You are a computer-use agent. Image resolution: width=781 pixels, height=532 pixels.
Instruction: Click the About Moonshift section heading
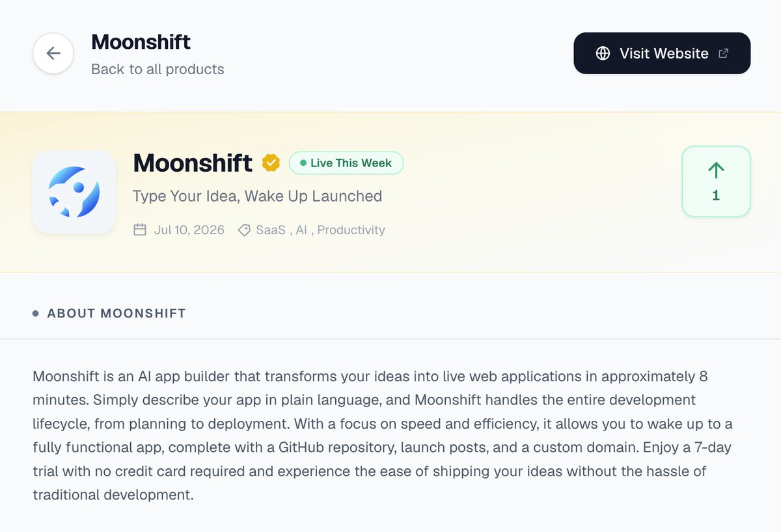click(116, 313)
